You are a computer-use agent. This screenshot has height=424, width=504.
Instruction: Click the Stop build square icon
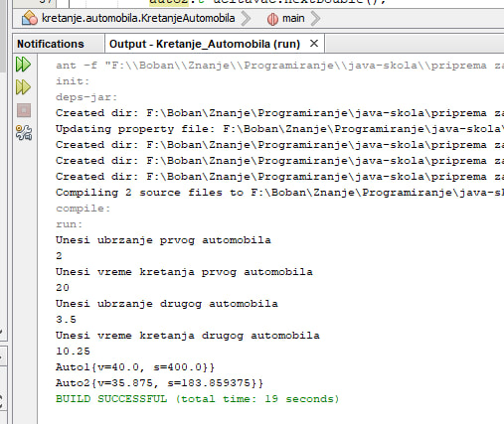point(24,110)
